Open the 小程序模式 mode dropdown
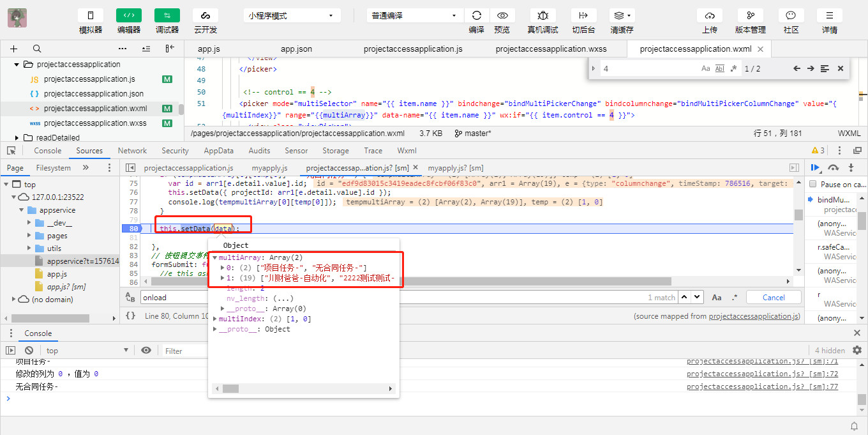 290,15
